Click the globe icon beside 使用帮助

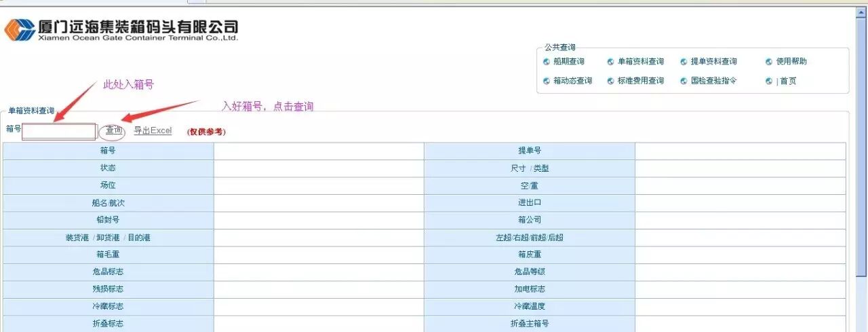click(769, 62)
